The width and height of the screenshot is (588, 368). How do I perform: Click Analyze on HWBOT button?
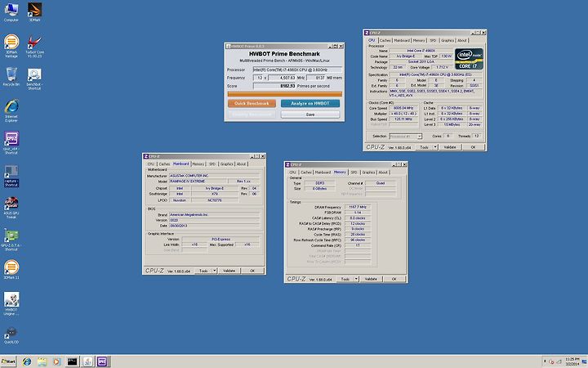pyautogui.click(x=310, y=103)
